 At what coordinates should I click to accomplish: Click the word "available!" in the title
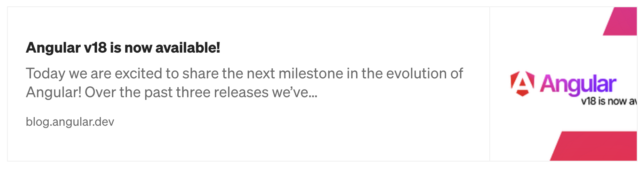pos(188,48)
